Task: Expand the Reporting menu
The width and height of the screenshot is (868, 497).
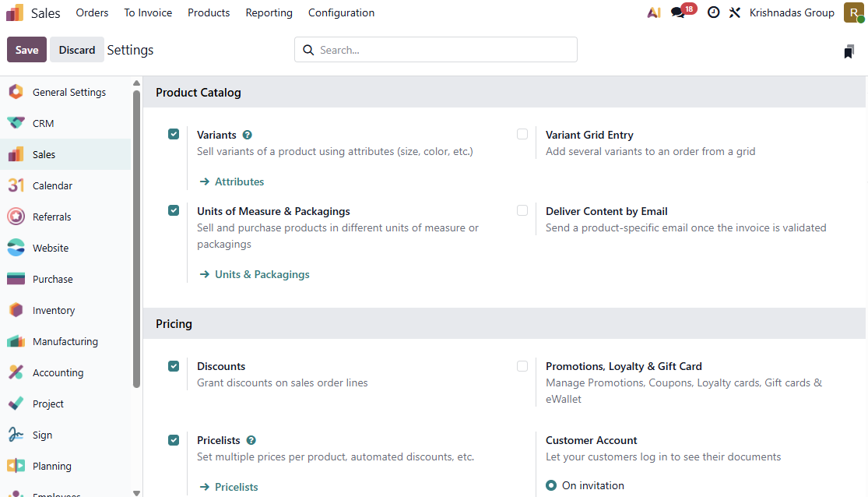Action: pyautogui.click(x=269, y=12)
